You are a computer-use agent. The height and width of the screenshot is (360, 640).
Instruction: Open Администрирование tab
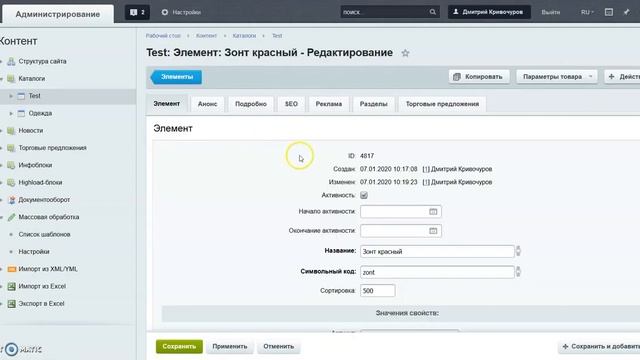58,14
